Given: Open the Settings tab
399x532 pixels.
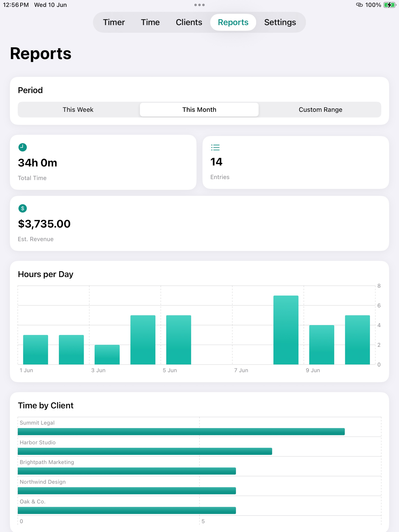Looking at the screenshot, I should pyautogui.click(x=280, y=22).
